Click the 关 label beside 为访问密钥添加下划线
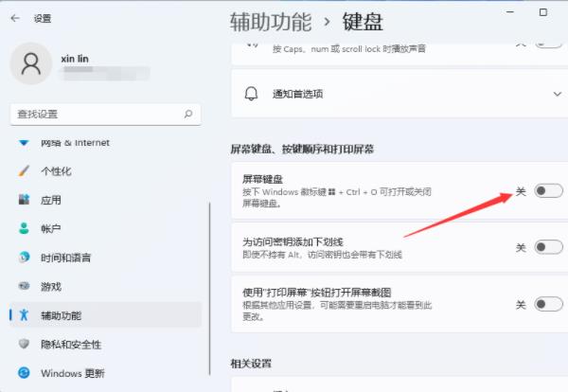Screen dimensions: 568x392 point(521,248)
